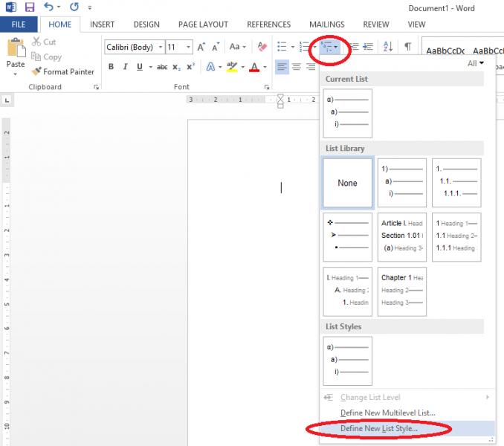Choose the Article I Section 1.01 list
The width and height of the screenshot is (504, 446).
[x=401, y=237]
